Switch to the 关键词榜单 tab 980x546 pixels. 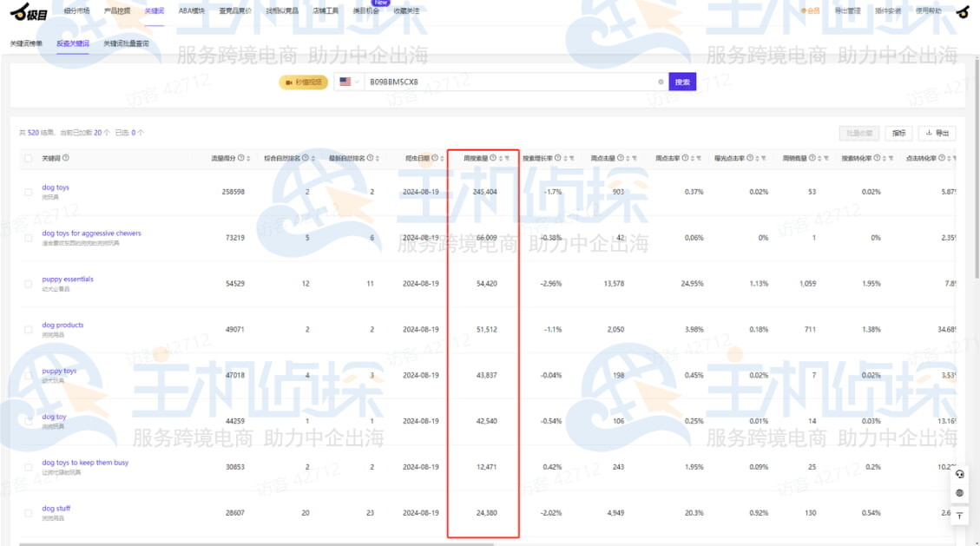coord(26,43)
